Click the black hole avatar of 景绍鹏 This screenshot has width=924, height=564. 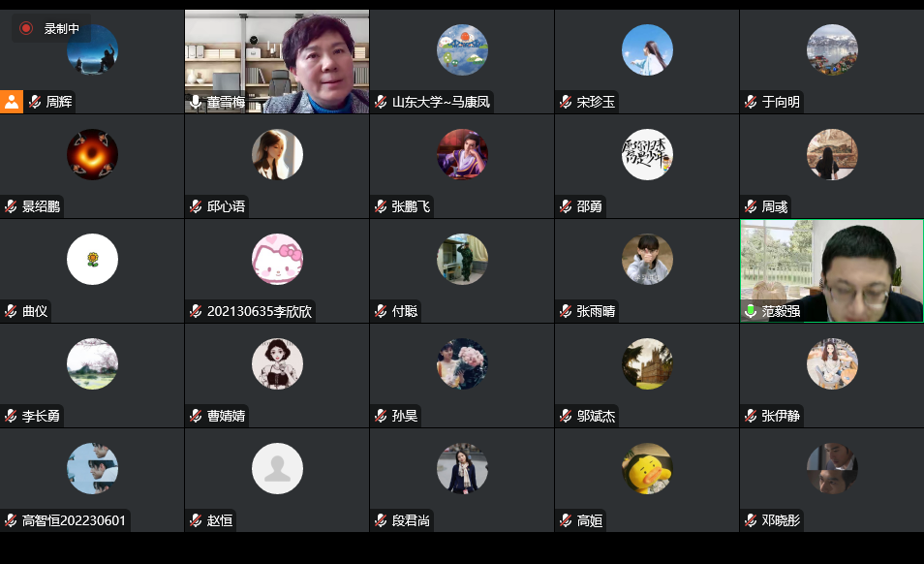pyautogui.click(x=93, y=154)
